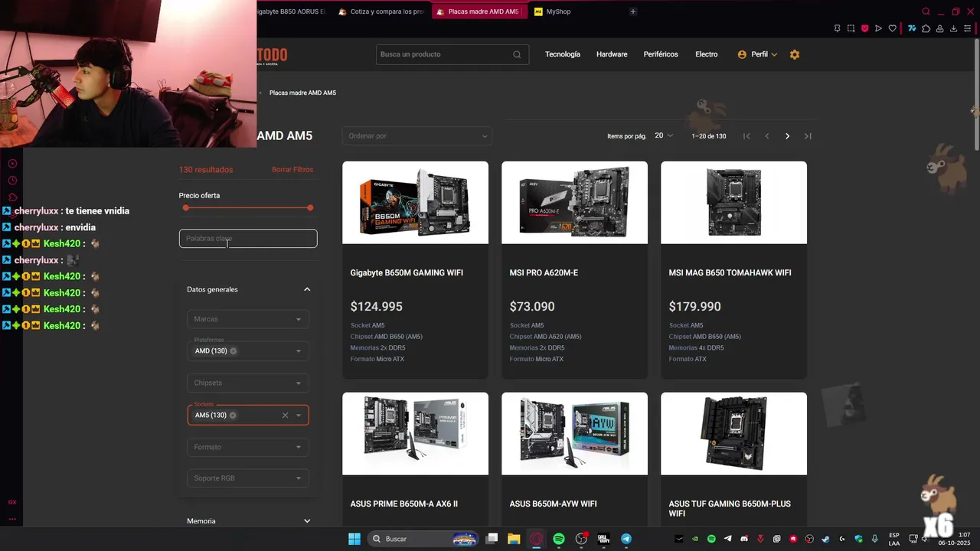Open the Soporte RGB filter dropdown
980x551 pixels.
(x=248, y=478)
